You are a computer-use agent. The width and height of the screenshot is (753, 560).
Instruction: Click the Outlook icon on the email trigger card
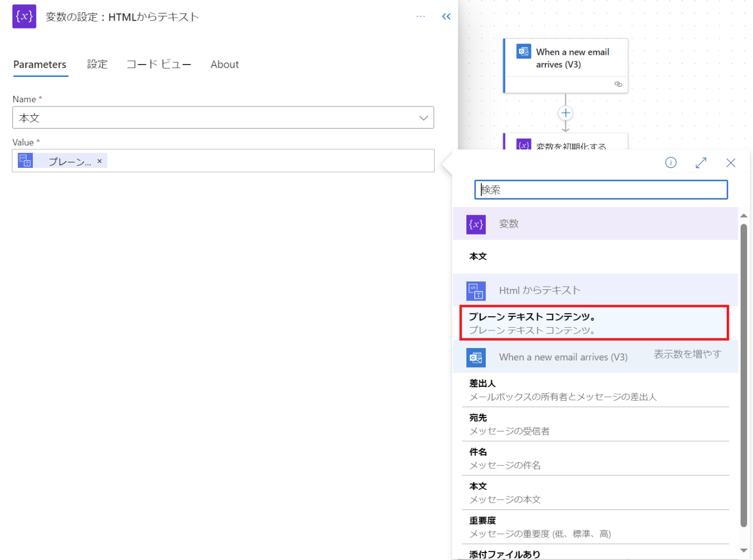pyautogui.click(x=523, y=52)
